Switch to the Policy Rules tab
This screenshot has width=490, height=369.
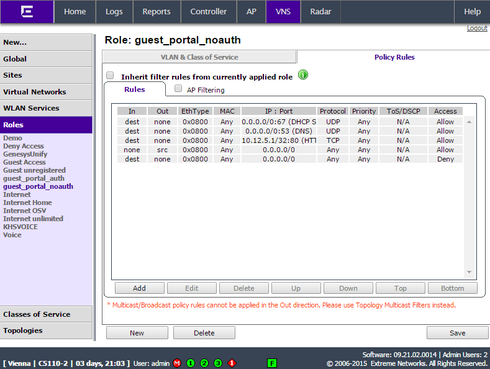[x=394, y=57]
